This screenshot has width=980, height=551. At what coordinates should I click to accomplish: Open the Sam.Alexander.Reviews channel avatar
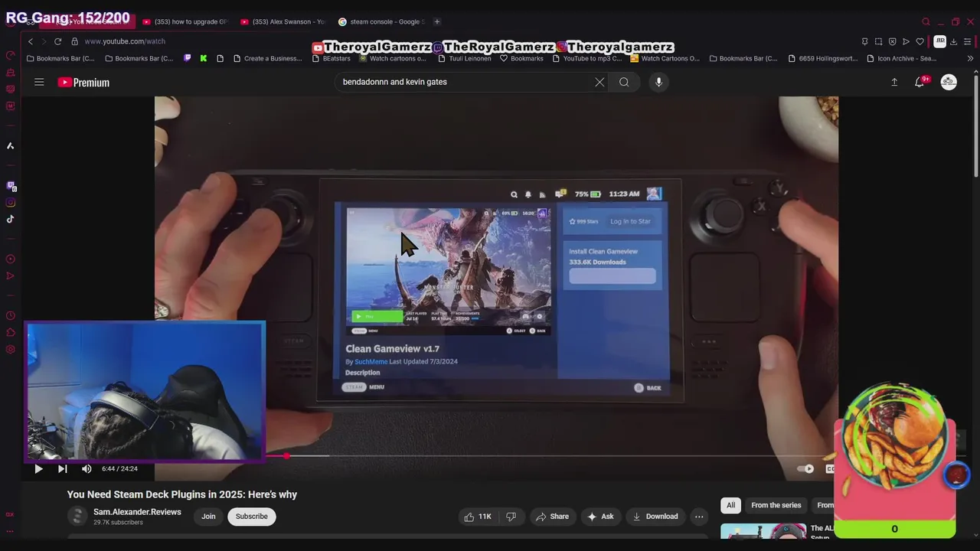[77, 517]
